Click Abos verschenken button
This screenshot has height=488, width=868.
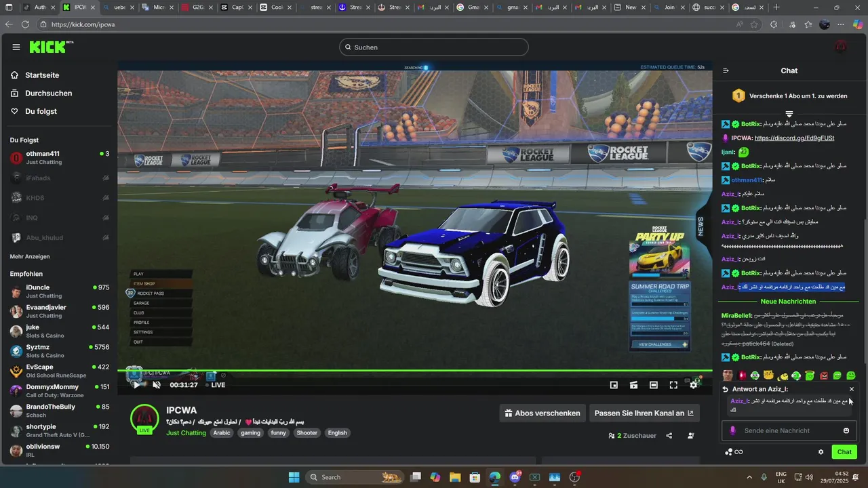[542, 413]
